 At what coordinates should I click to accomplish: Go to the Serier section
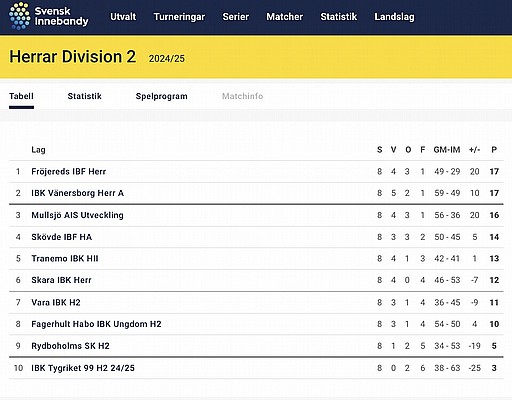point(236,17)
